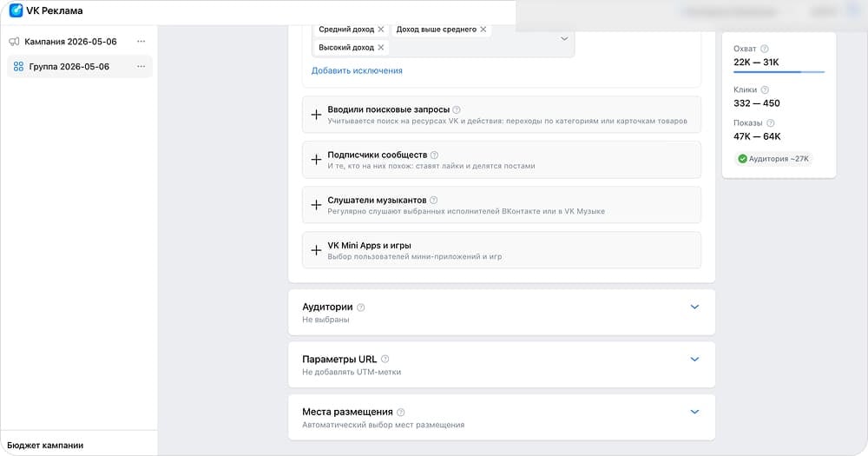Click the Слушатели музыкантов title

[x=377, y=200]
